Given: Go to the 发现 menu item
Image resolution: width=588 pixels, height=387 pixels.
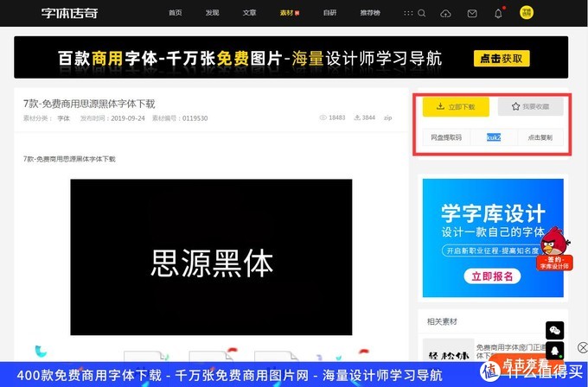Looking at the screenshot, I should [212, 13].
